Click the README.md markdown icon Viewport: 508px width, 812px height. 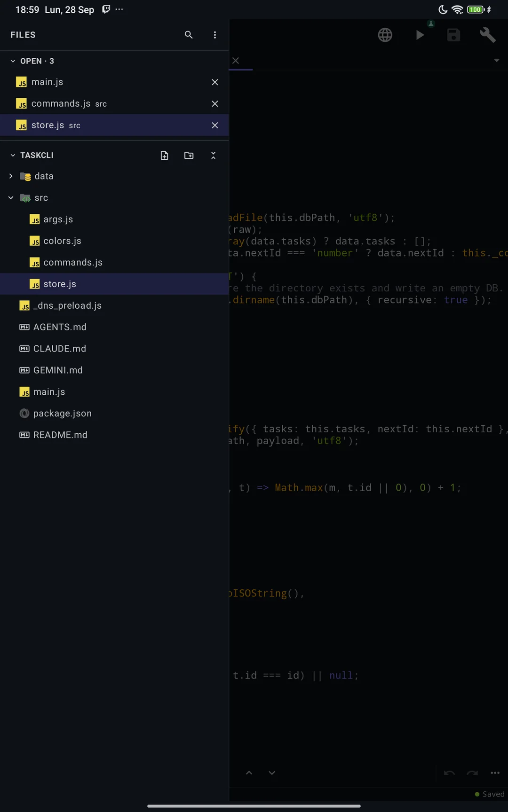pyautogui.click(x=24, y=435)
